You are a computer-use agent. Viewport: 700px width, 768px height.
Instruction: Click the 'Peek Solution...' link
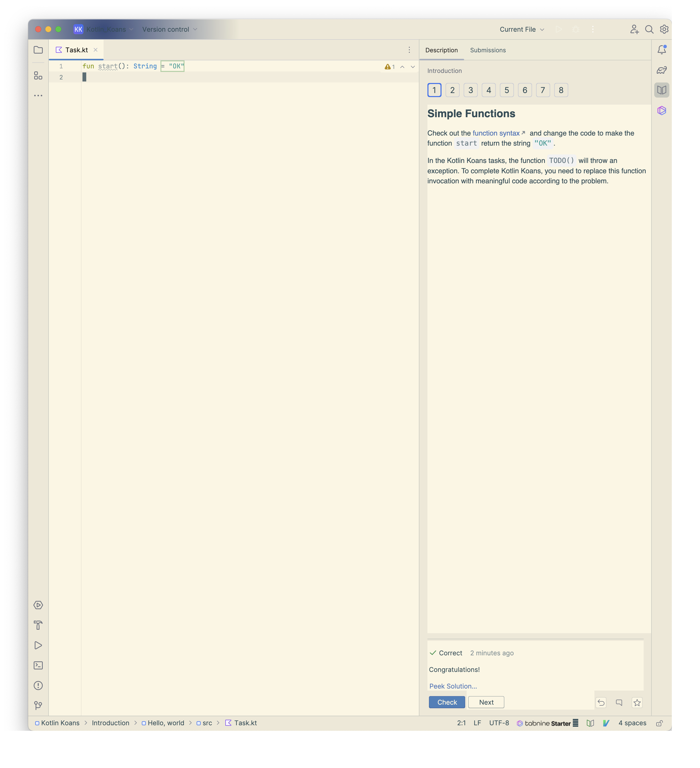pos(453,686)
